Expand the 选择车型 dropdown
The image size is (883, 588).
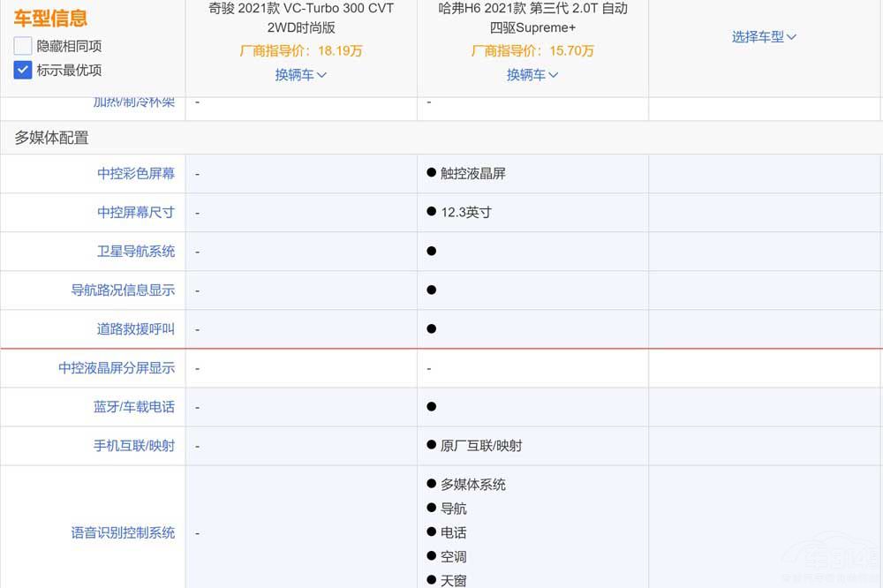pyautogui.click(x=765, y=37)
